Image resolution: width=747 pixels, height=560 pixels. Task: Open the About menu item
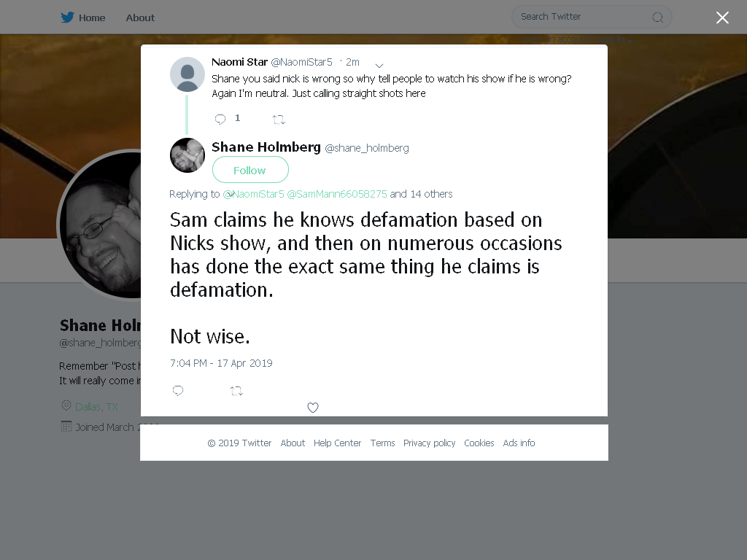140,18
